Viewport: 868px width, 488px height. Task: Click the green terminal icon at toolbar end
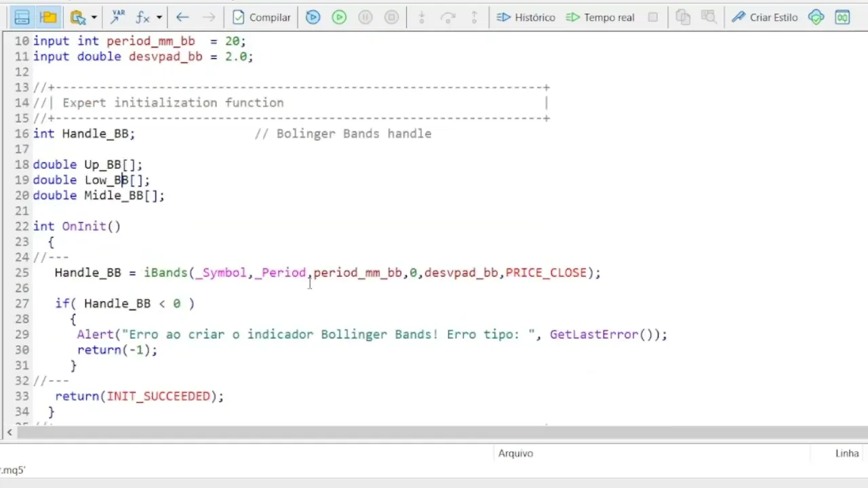tap(842, 17)
